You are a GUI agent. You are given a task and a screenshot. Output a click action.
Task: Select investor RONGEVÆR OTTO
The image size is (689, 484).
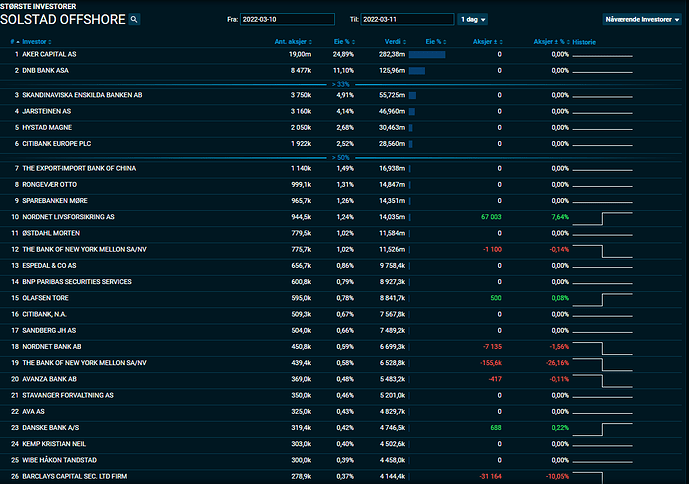pos(50,185)
